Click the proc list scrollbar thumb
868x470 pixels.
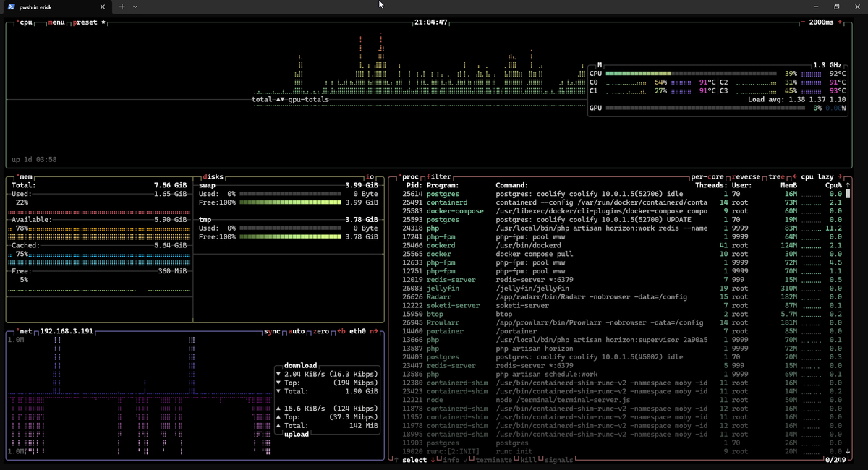click(x=848, y=195)
